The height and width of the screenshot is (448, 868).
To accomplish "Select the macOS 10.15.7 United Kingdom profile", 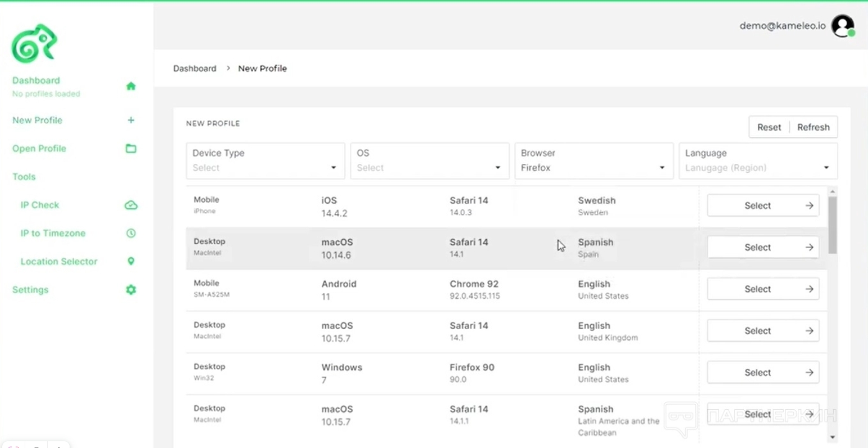I will click(763, 331).
